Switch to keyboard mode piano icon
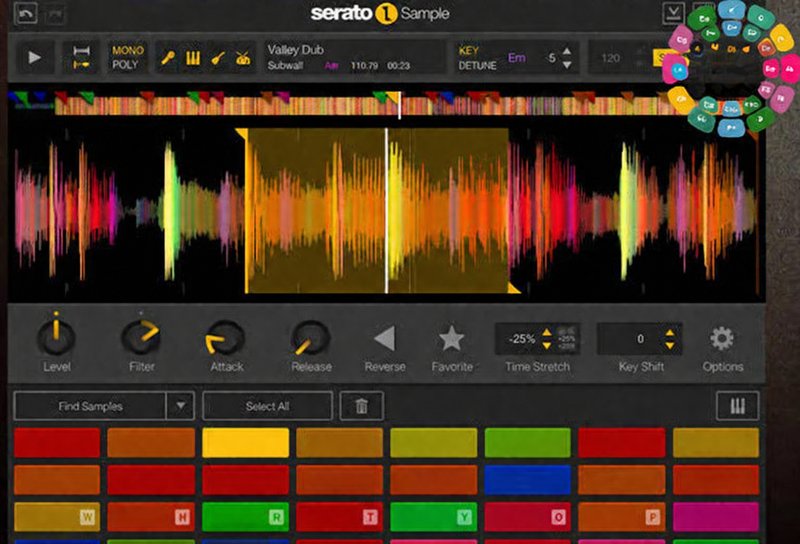800x544 pixels. point(737,406)
